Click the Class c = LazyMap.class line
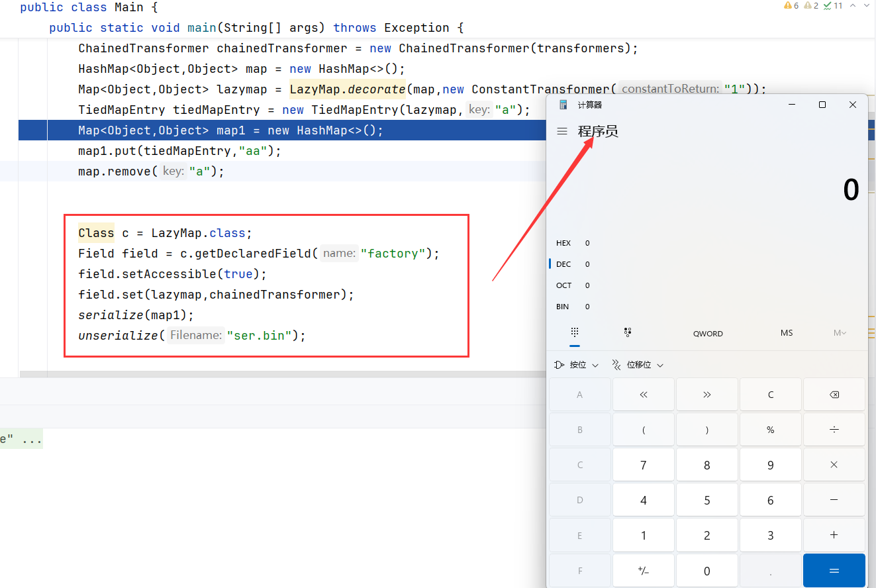The height and width of the screenshot is (588, 876). tap(166, 233)
